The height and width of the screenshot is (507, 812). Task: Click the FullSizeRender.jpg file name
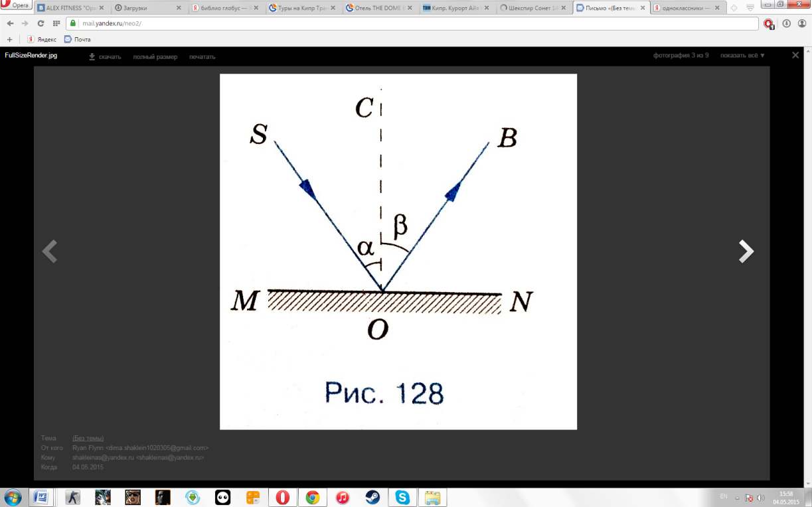click(x=31, y=56)
